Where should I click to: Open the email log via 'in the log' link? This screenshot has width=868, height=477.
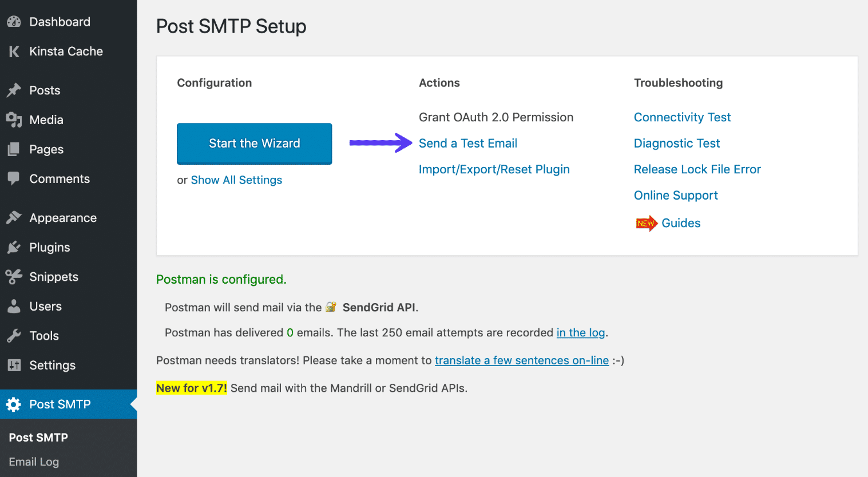[x=580, y=332]
